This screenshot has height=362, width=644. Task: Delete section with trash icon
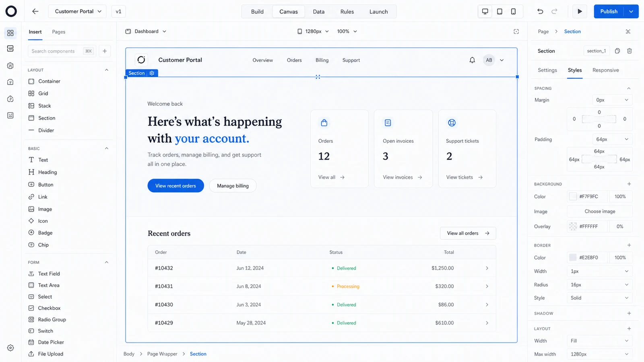tap(630, 51)
